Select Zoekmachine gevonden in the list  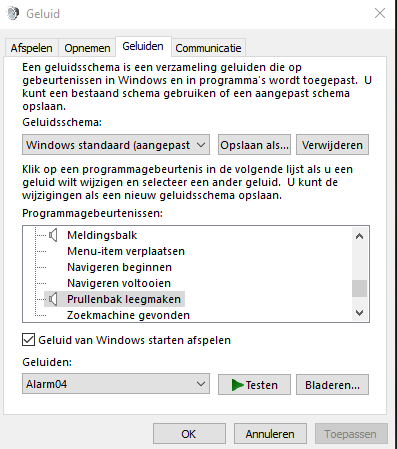click(x=128, y=315)
